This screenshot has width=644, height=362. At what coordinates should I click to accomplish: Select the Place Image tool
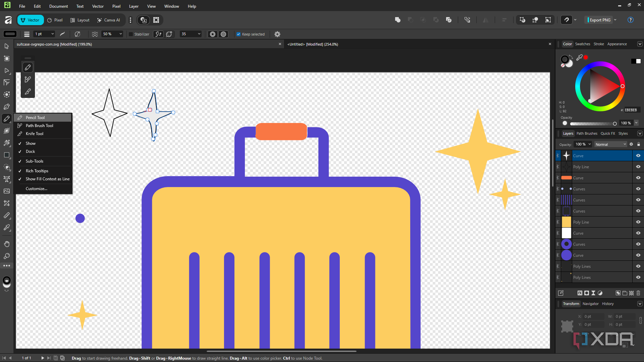(x=6, y=191)
